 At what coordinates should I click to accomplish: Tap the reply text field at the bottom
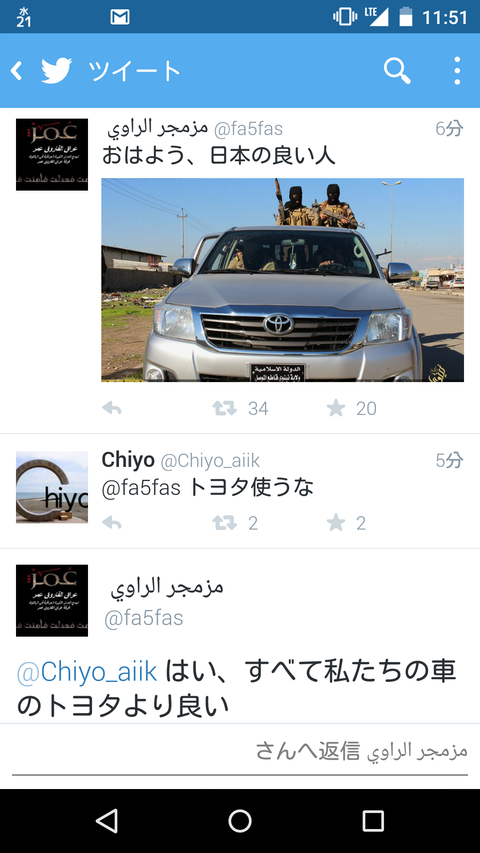[240, 753]
